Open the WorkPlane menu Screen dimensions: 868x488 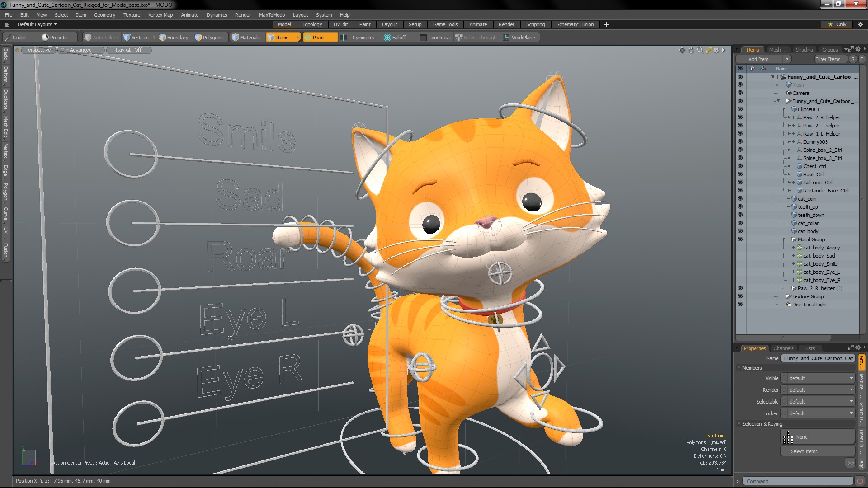(519, 38)
